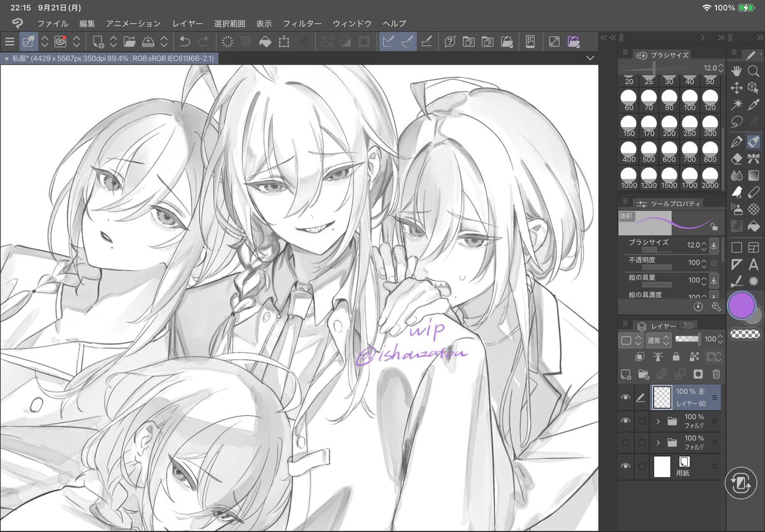Click the new layer folder icon
765x532 pixels.
tap(644, 374)
